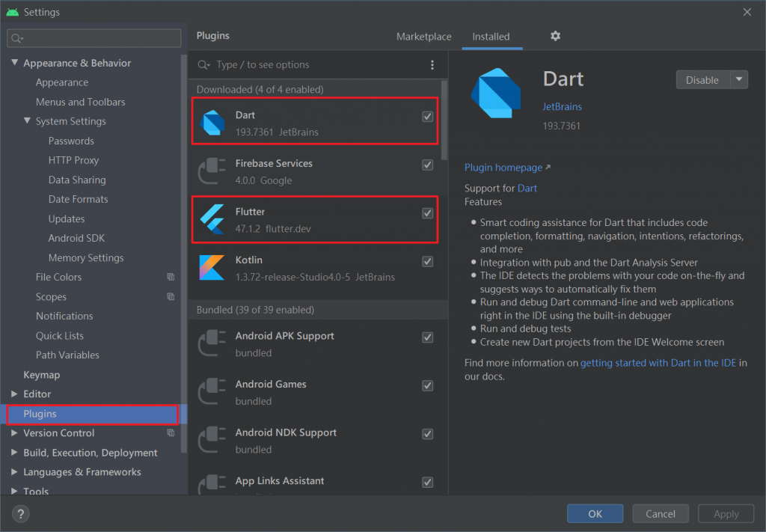Select Keymap in the settings tree
Image resolution: width=766 pixels, height=532 pixels.
click(x=42, y=375)
